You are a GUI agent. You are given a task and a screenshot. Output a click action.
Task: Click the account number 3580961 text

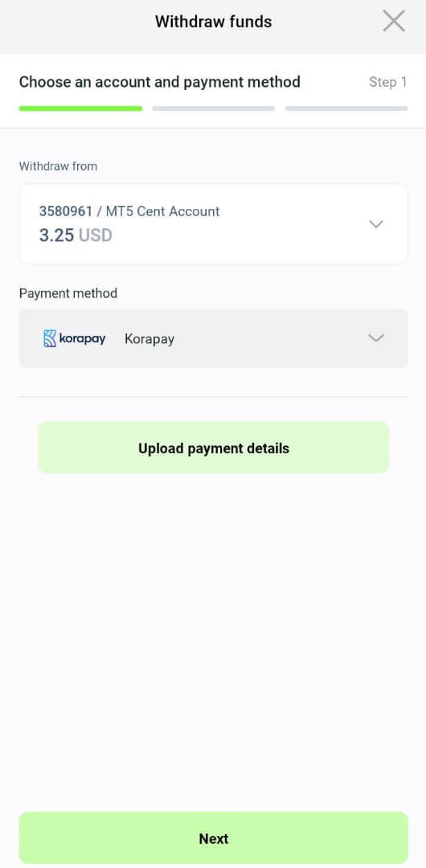point(65,211)
